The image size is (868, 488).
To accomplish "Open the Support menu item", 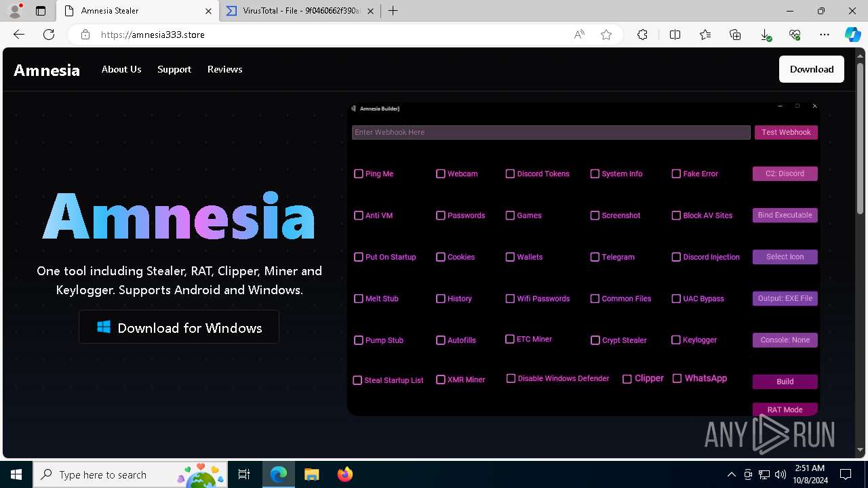I will (174, 69).
